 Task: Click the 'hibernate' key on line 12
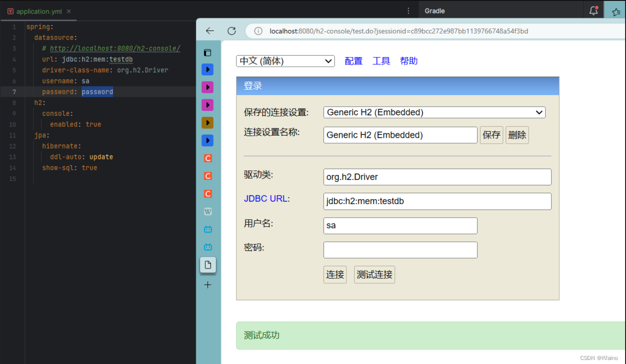[60, 146]
